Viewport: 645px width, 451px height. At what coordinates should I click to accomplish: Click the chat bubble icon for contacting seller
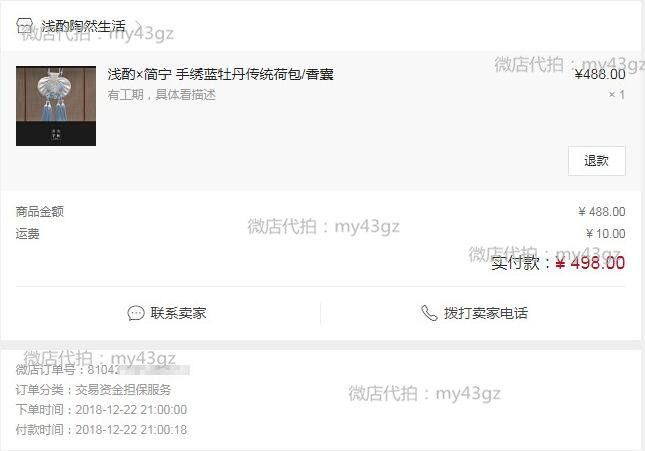pyautogui.click(x=136, y=313)
